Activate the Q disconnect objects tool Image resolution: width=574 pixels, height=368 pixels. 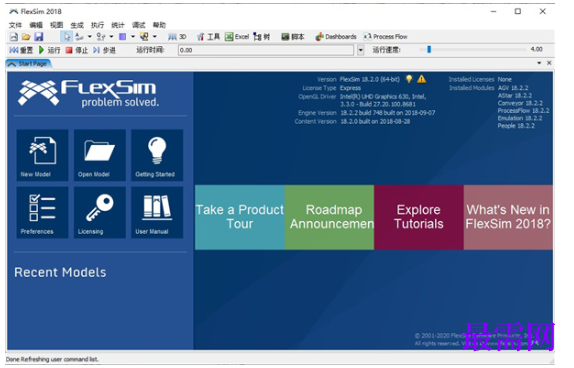pyautogui.click(x=101, y=37)
